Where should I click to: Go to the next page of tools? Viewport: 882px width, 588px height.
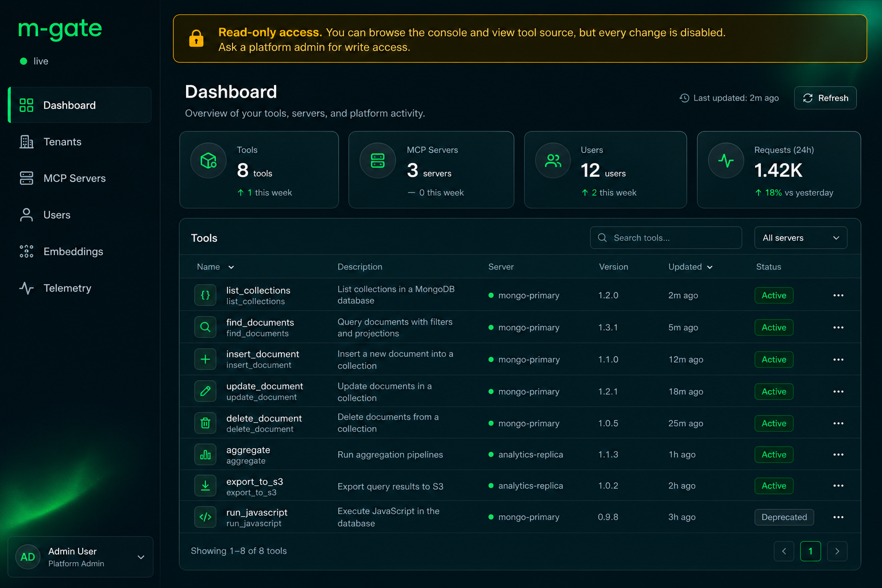(x=837, y=551)
